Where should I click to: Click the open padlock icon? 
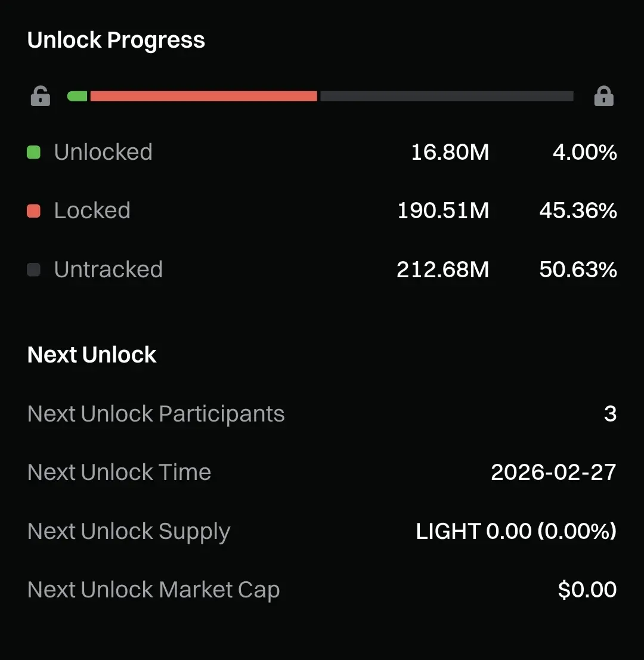[40, 96]
